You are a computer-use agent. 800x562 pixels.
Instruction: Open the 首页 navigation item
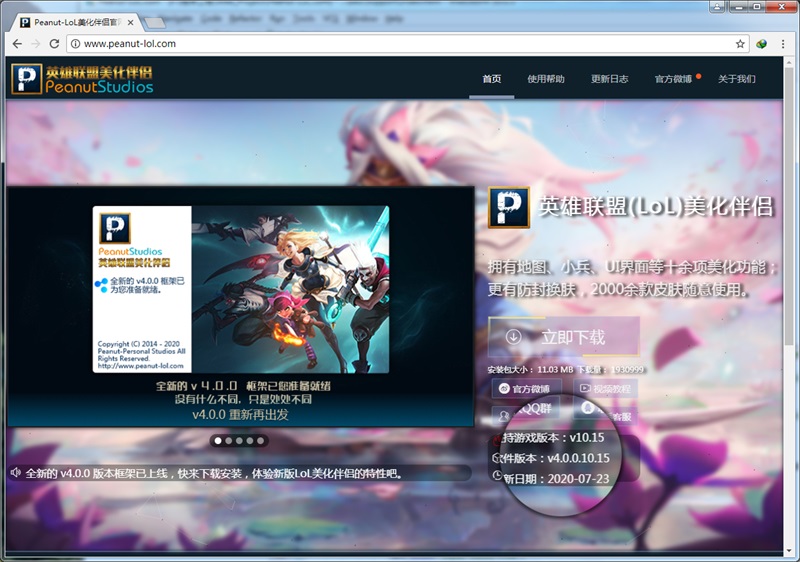click(492, 79)
